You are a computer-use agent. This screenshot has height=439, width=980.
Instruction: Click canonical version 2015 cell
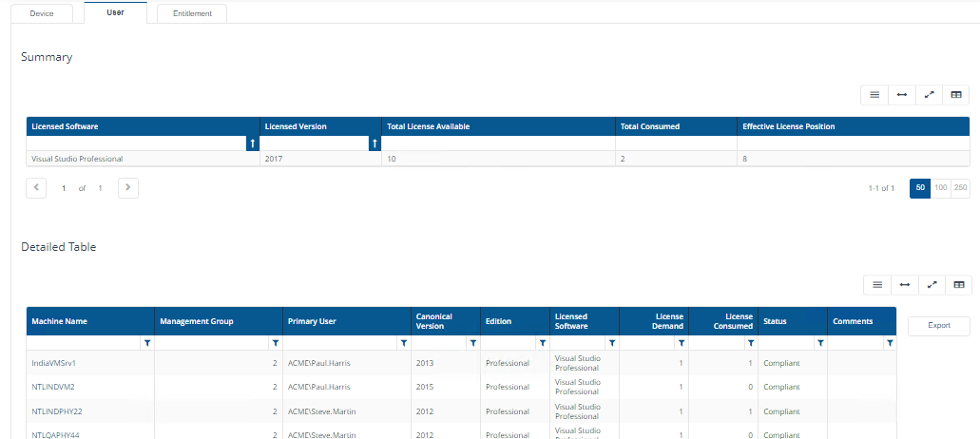tap(446, 387)
